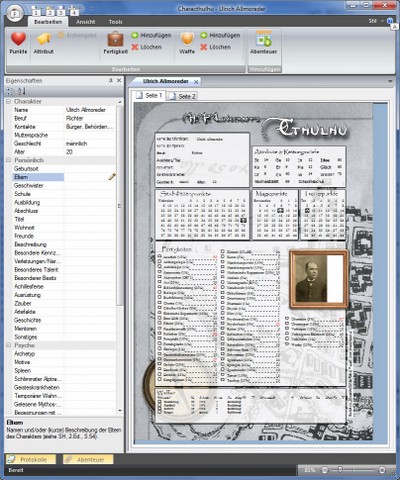
Task: Collapse the Psyche property group
Action: click(x=8, y=345)
